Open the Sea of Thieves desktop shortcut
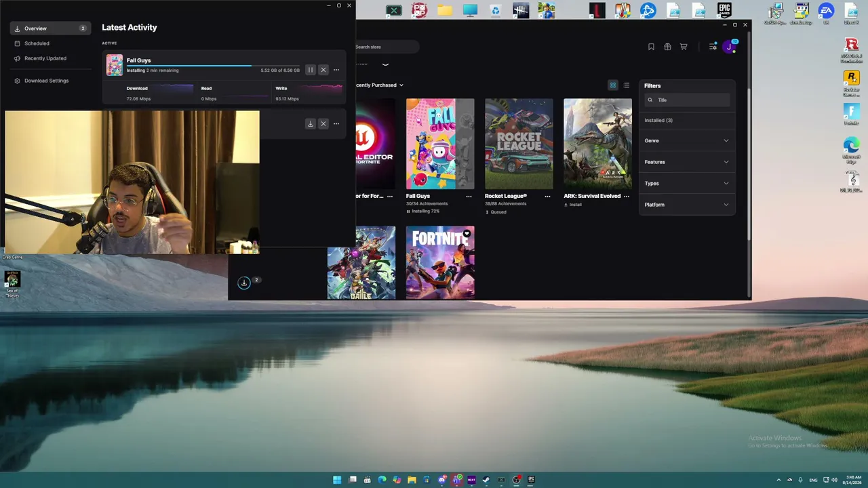 pyautogui.click(x=12, y=284)
